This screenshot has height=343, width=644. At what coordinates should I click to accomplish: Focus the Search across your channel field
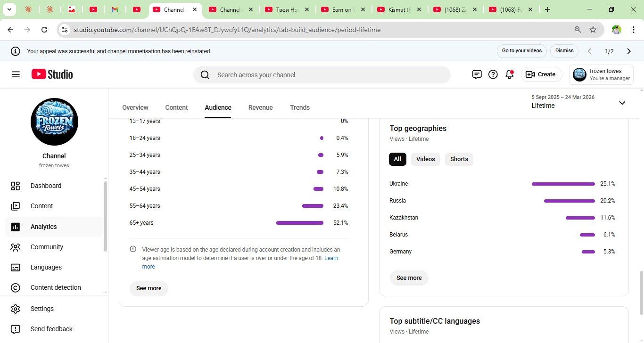click(x=325, y=75)
